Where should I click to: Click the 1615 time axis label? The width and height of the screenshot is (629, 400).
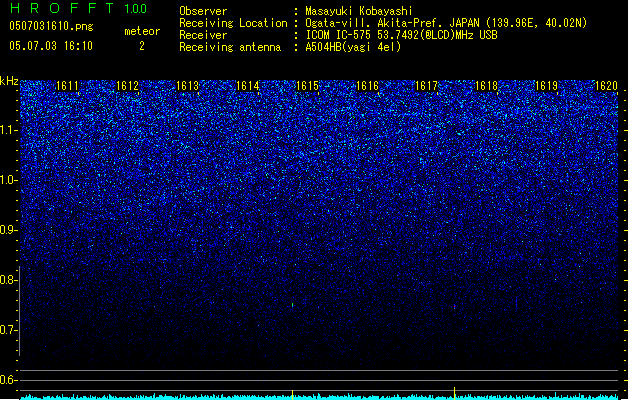(x=307, y=86)
